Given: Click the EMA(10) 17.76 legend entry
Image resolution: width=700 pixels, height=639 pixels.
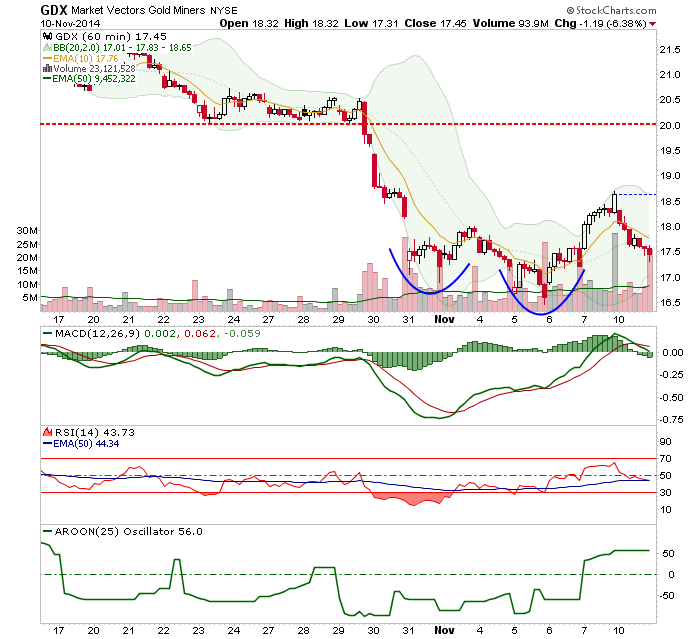Looking at the screenshot, I should point(81,58).
